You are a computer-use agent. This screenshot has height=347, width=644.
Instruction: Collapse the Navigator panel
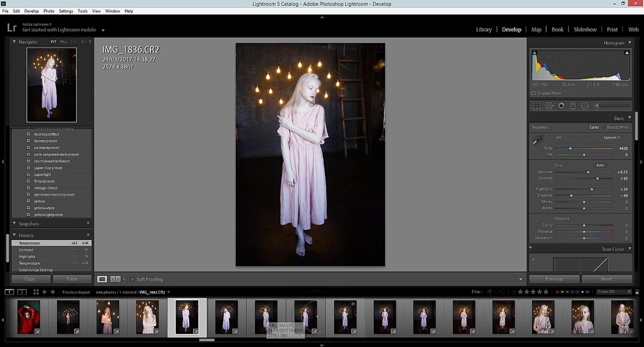point(14,42)
